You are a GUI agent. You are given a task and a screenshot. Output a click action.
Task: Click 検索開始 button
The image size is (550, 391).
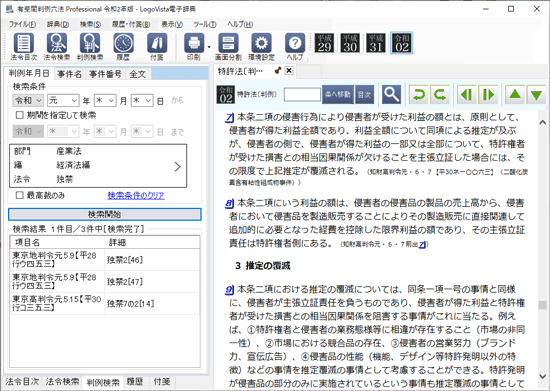click(105, 214)
